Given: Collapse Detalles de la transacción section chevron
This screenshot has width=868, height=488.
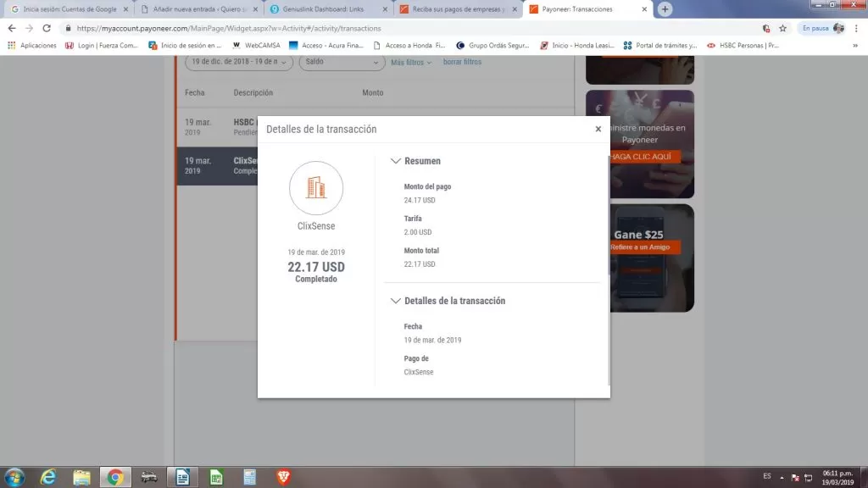Looking at the screenshot, I should pos(395,301).
